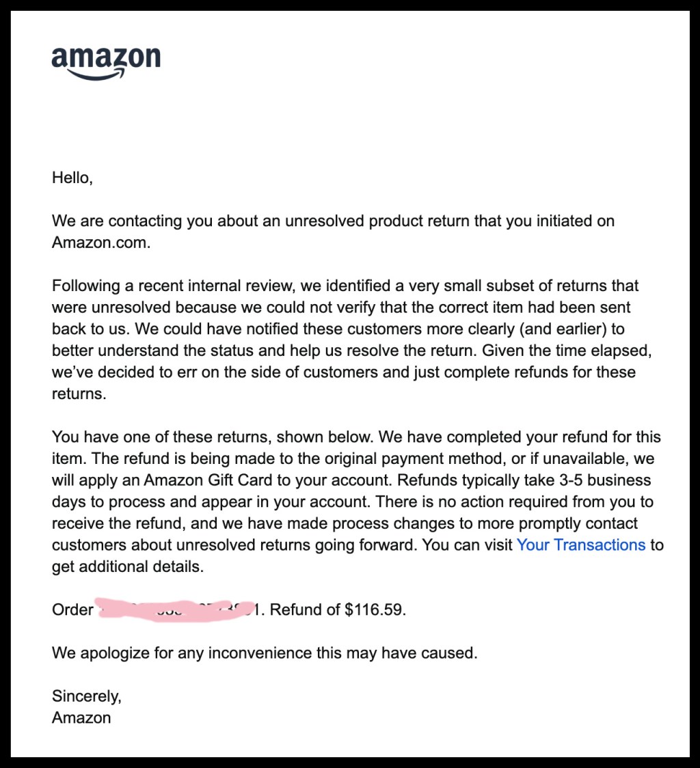Click the "We are contacting you" opening line
The height and width of the screenshot is (768, 700).
click(130, 221)
